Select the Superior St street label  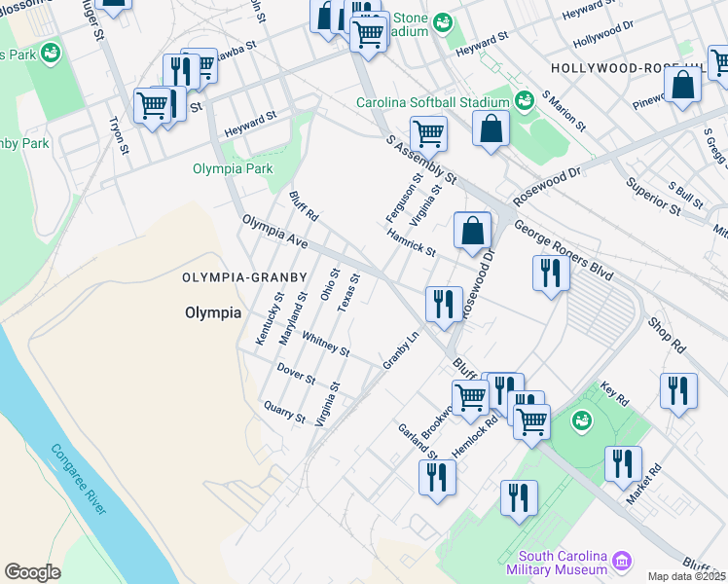coord(654,197)
